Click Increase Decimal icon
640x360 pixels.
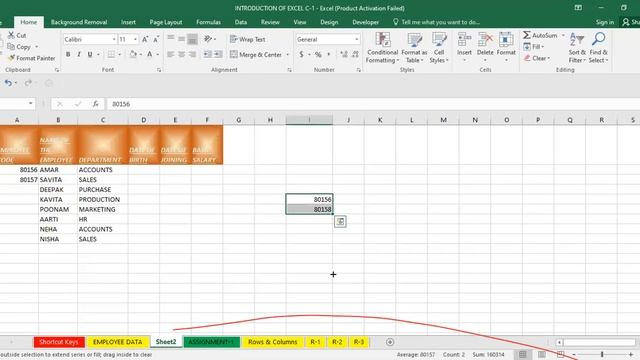pos(344,54)
